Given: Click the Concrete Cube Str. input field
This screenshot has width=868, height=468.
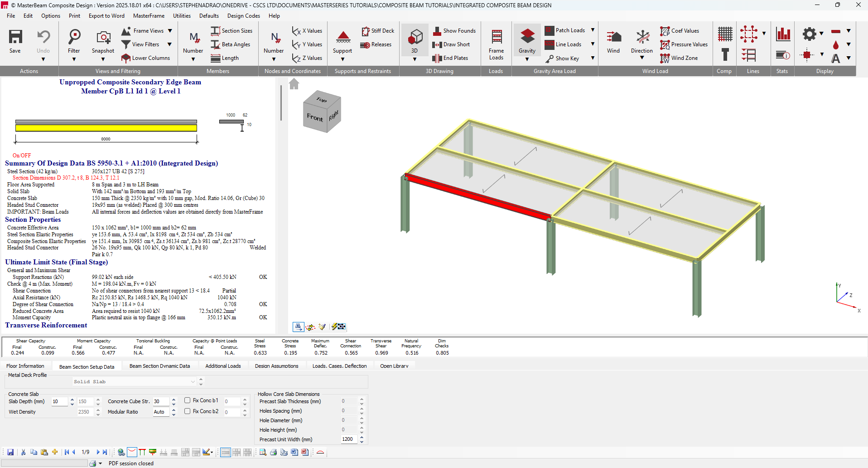Looking at the screenshot, I should 161,401.
